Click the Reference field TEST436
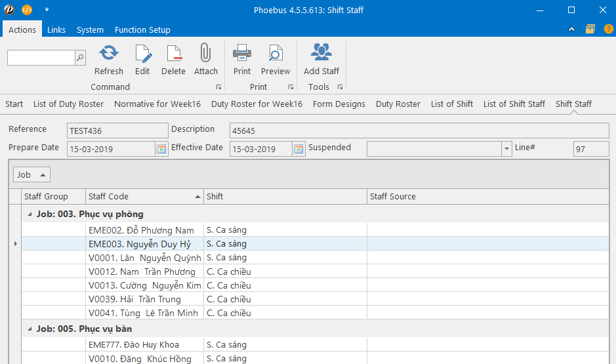Viewport: 616px width, 364px height. [117, 131]
